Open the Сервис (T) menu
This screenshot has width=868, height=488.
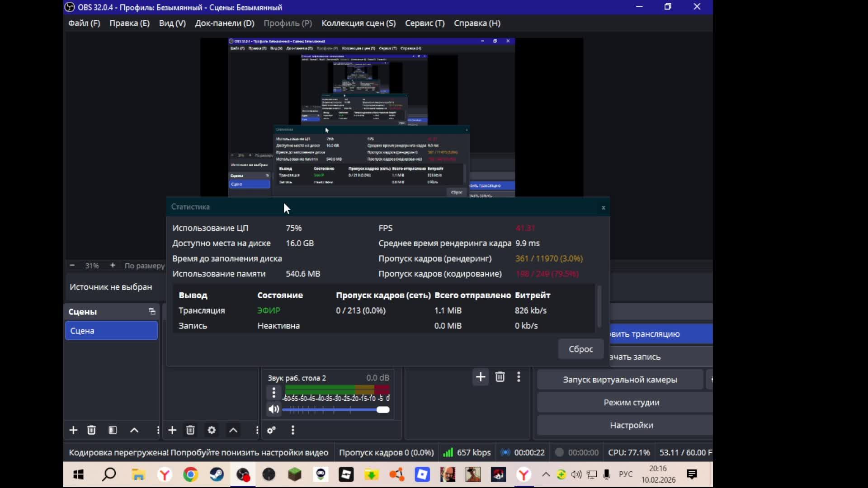[x=425, y=23]
